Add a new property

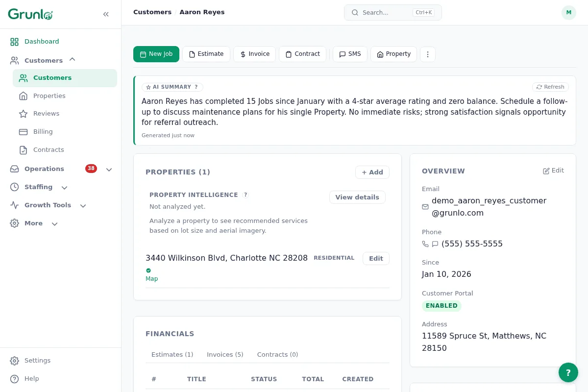coord(372,172)
